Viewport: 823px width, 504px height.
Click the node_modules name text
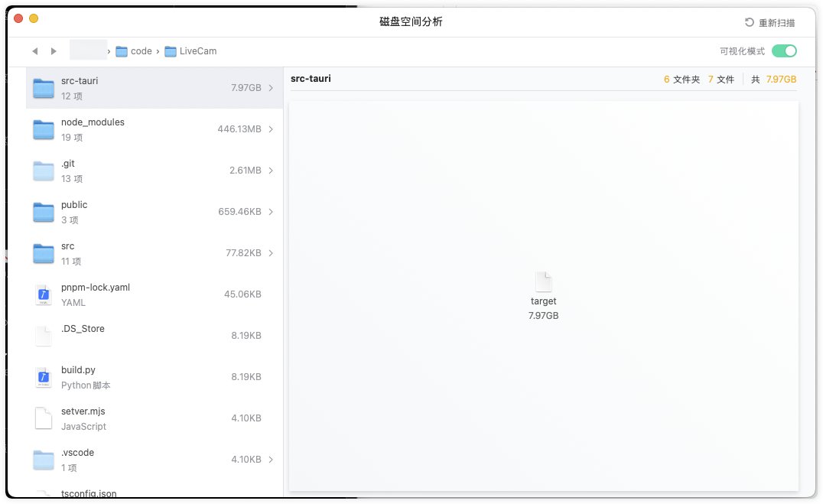tap(93, 122)
